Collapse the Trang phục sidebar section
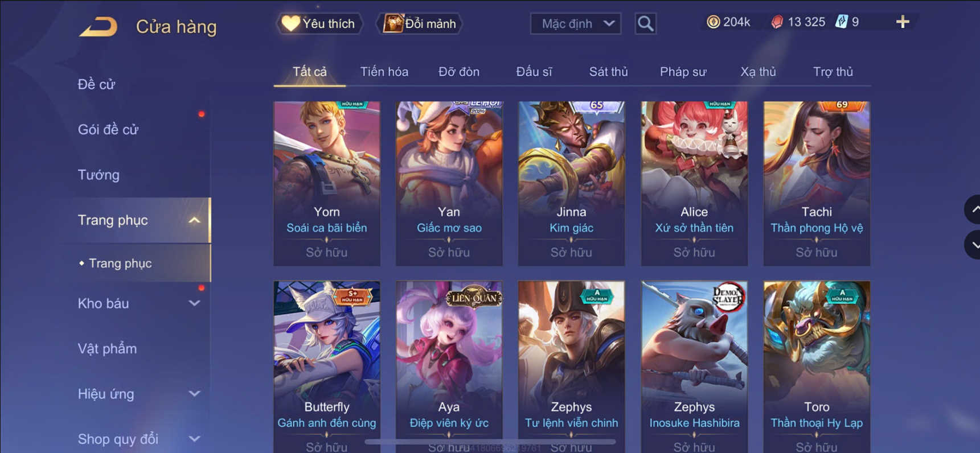 [194, 220]
